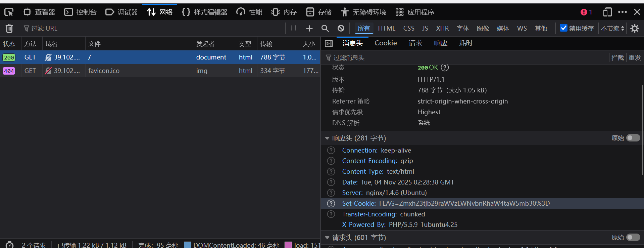Collapse the 响应头 section
The width and height of the screenshot is (644, 248).
coord(327,138)
